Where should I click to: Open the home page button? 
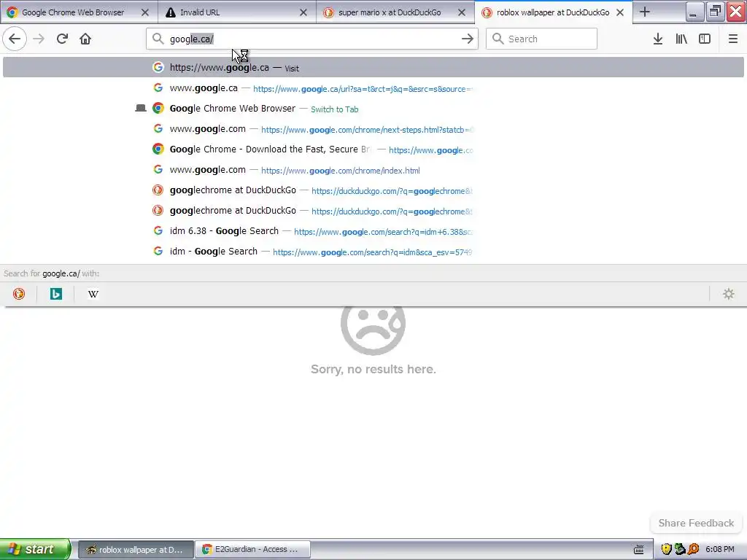click(x=85, y=39)
